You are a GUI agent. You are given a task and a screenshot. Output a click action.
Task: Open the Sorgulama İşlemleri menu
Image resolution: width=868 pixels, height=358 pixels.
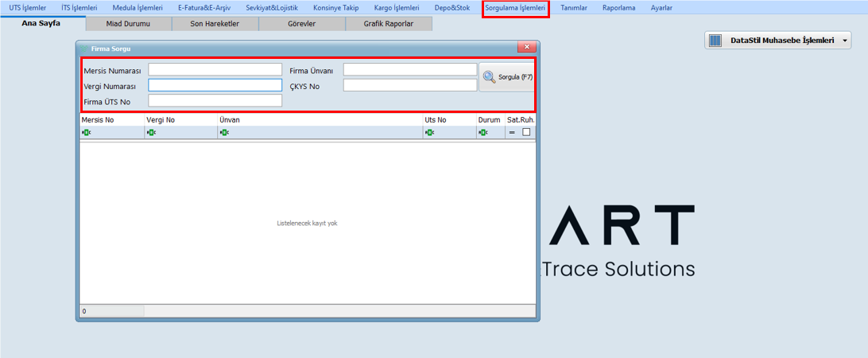click(515, 8)
